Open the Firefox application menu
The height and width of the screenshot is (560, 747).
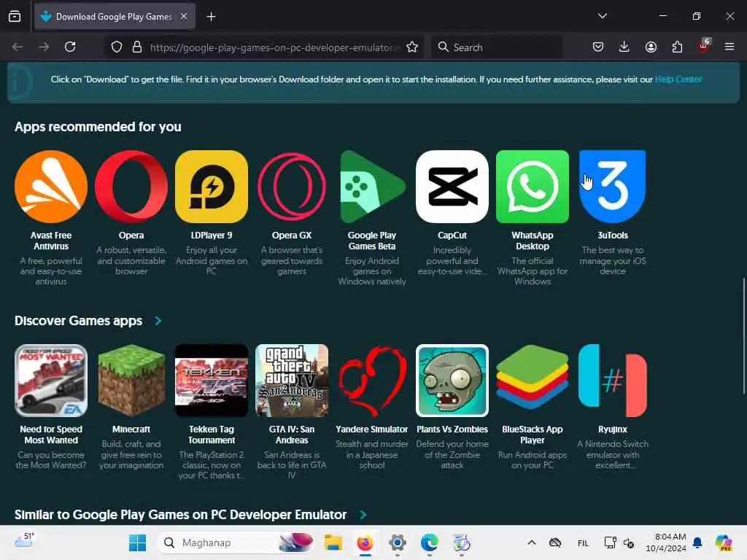[x=729, y=47]
